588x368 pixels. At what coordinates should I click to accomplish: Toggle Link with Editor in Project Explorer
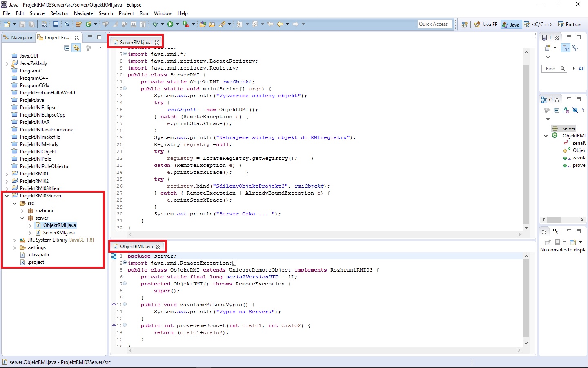tap(76, 48)
